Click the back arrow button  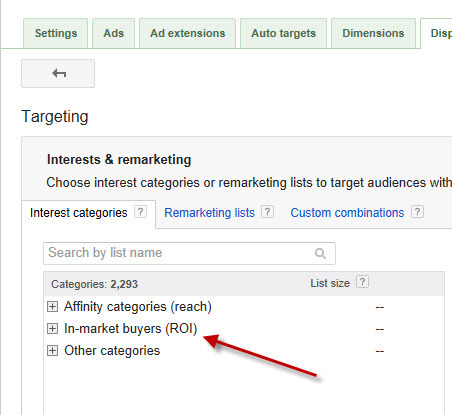pyautogui.click(x=58, y=73)
